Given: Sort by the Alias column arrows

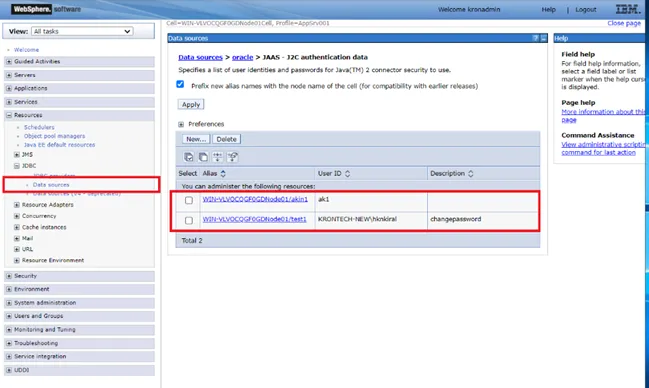Looking at the screenshot, I should [x=223, y=174].
